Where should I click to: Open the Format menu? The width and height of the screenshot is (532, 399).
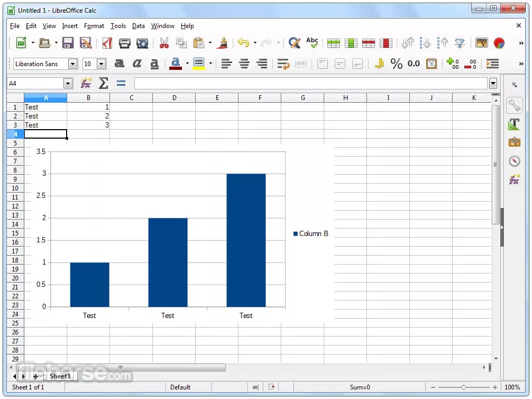(94, 26)
